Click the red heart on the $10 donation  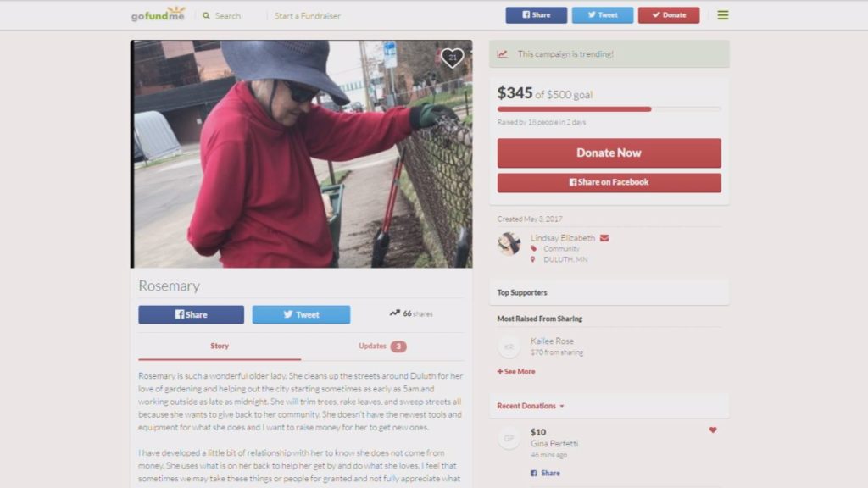[712, 430]
